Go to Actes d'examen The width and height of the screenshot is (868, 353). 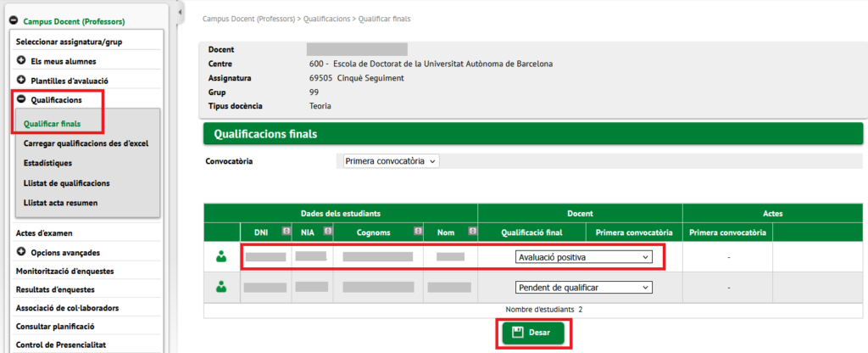[x=44, y=233]
